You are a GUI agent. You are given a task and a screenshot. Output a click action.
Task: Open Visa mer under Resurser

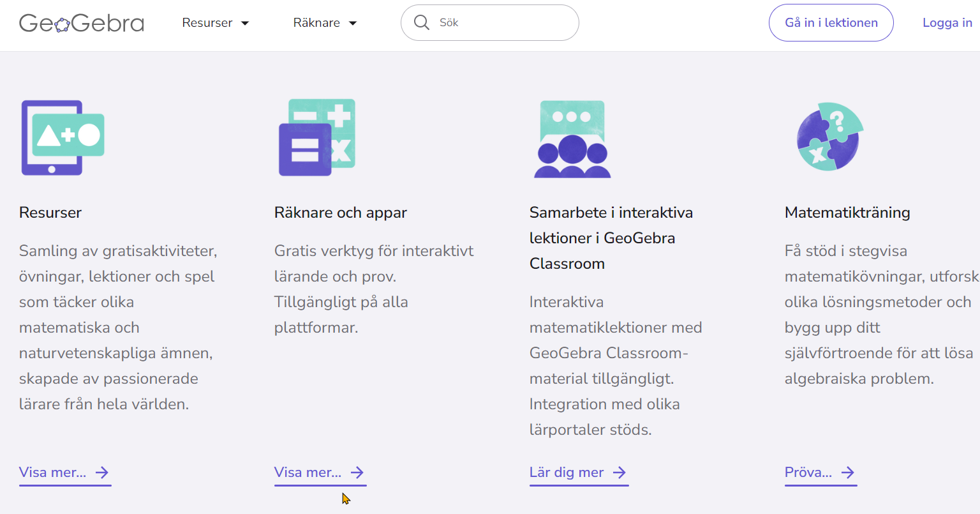[x=53, y=472]
